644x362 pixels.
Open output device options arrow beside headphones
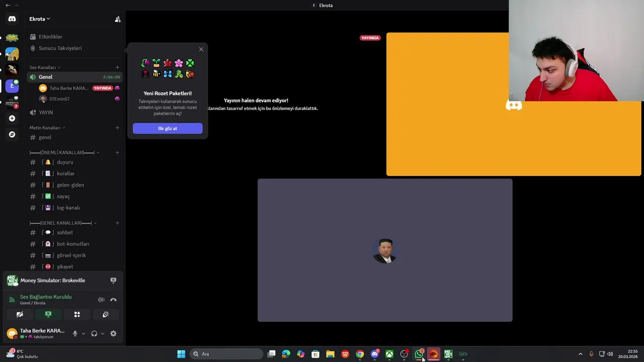pos(103,333)
